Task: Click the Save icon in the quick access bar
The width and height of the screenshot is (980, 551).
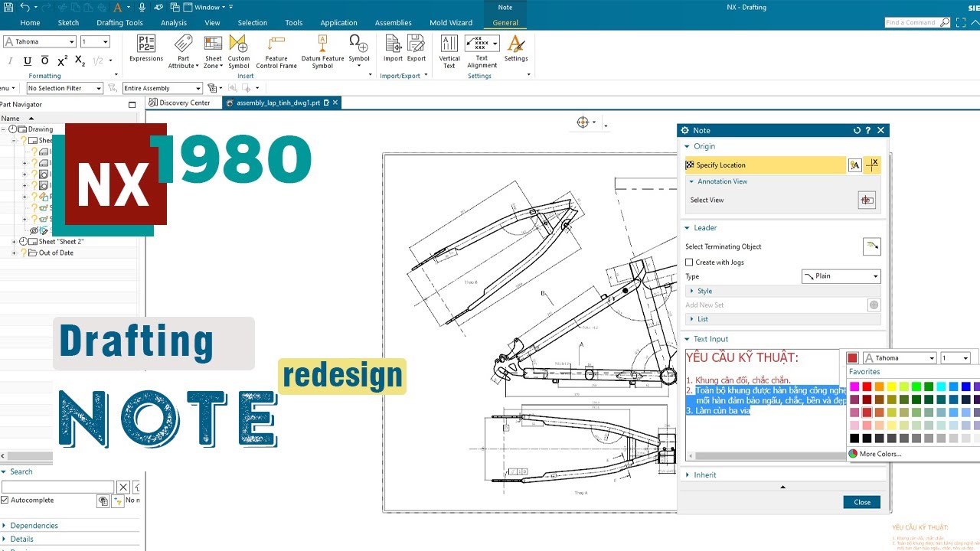Action: [8, 7]
